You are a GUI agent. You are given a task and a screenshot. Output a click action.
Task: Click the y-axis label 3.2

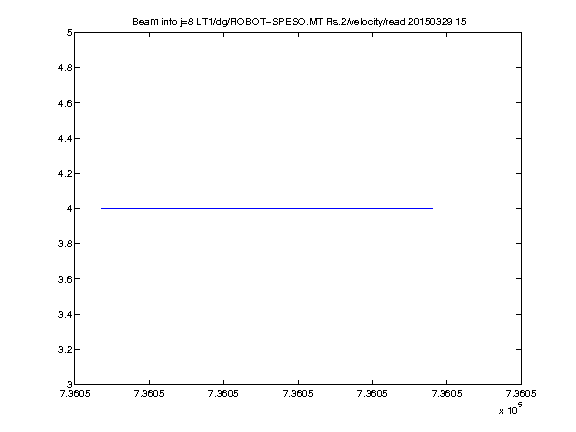[x=65, y=349]
